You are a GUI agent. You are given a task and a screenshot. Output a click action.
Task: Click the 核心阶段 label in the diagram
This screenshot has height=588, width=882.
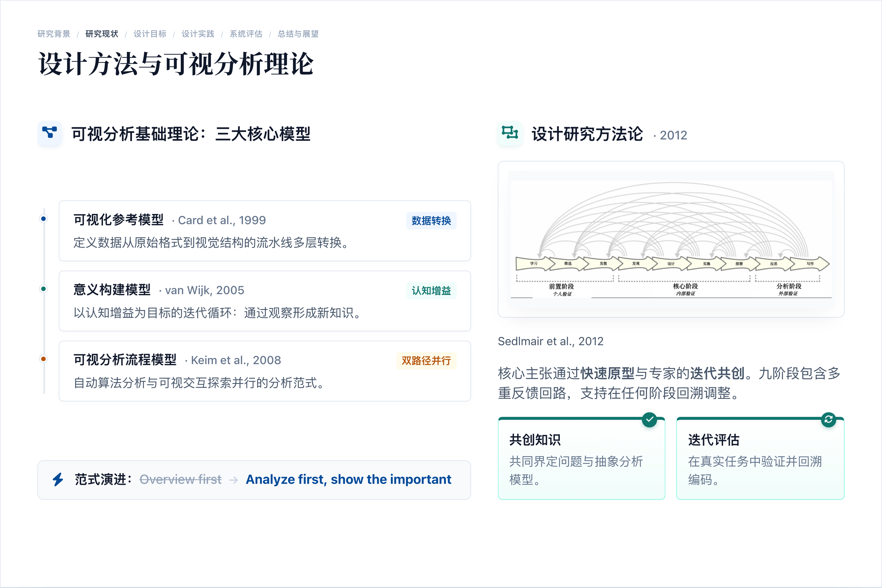click(685, 286)
